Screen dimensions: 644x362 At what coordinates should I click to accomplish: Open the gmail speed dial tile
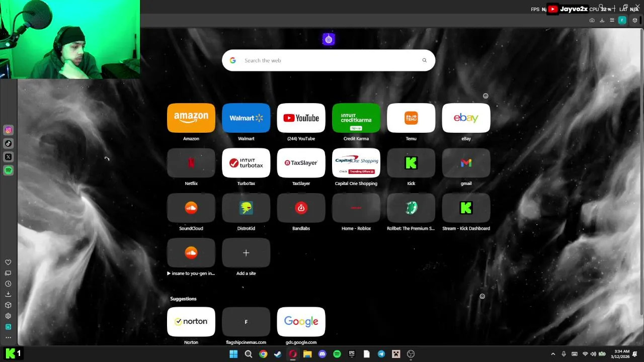[466, 163]
